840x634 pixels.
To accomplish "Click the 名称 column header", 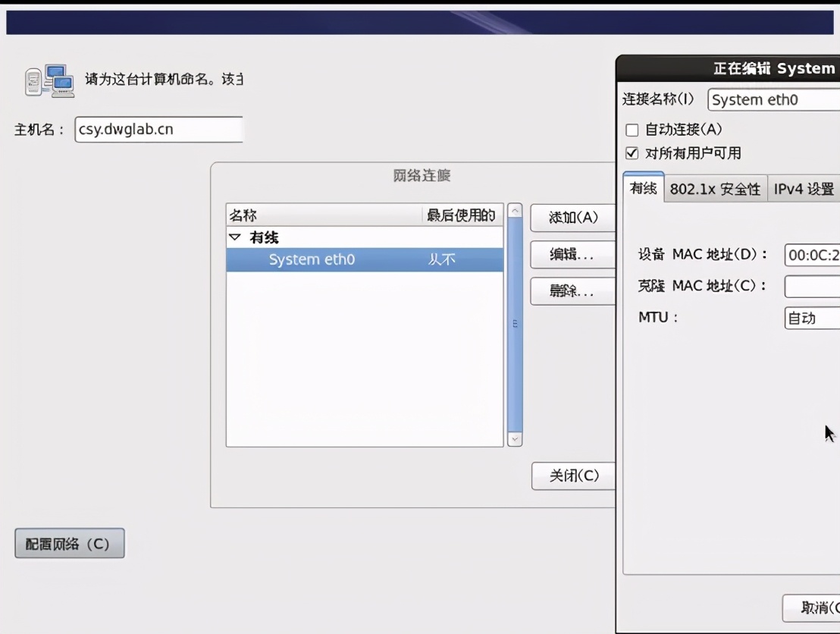I will coord(324,215).
